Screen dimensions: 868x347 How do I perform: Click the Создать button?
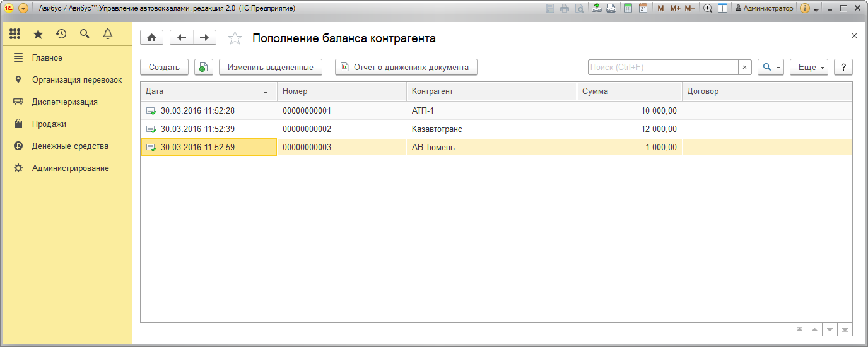[164, 68]
